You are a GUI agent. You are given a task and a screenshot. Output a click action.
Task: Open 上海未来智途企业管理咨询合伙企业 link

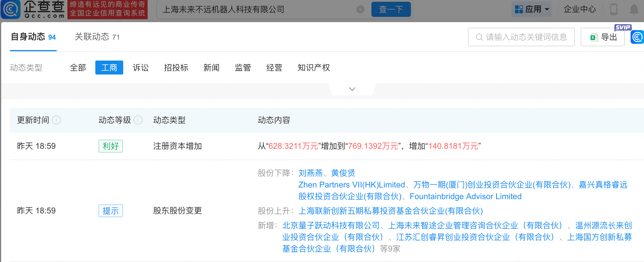pyautogui.click(x=476, y=225)
